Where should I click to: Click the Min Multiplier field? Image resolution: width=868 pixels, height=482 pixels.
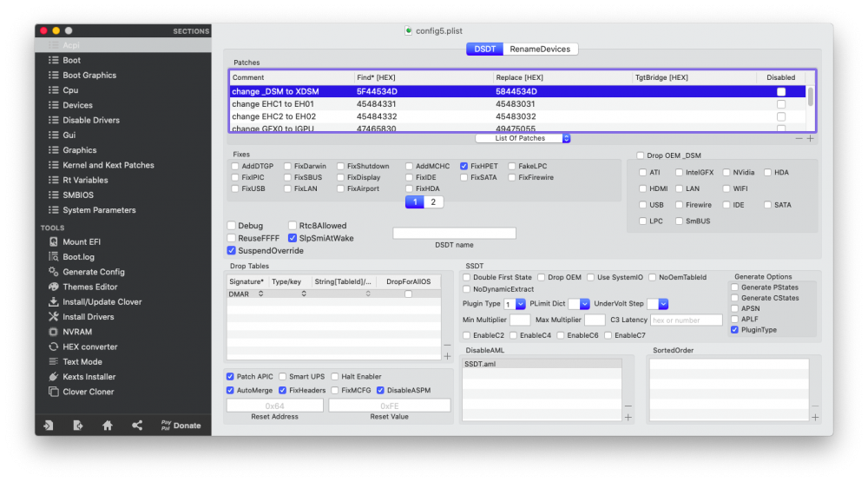520,320
